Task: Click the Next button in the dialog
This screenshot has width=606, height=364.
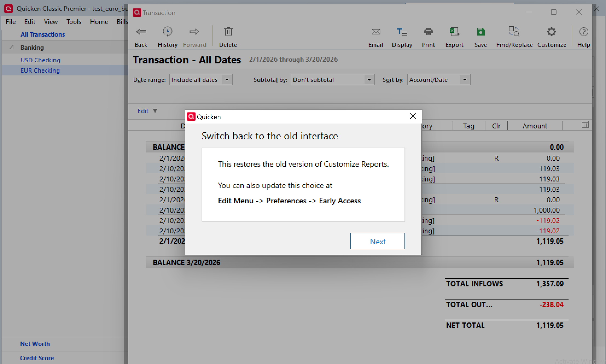Action: point(377,241)
